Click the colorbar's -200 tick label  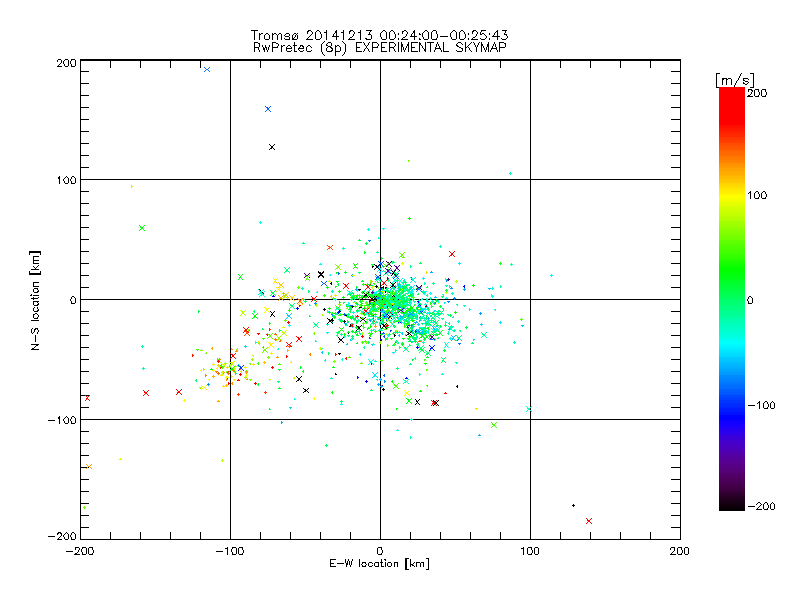pos(761,506)
